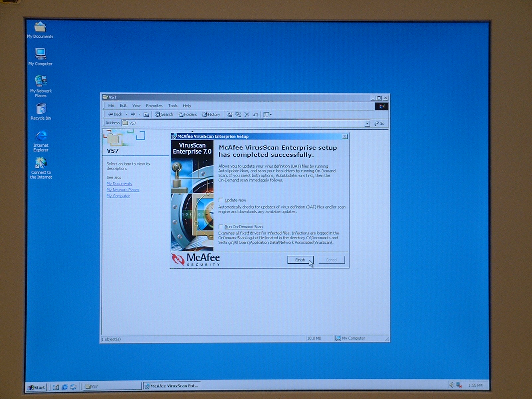Check the Run On-Demand Scan option
The height and width of the screenshot is (399, 532).
221,227
